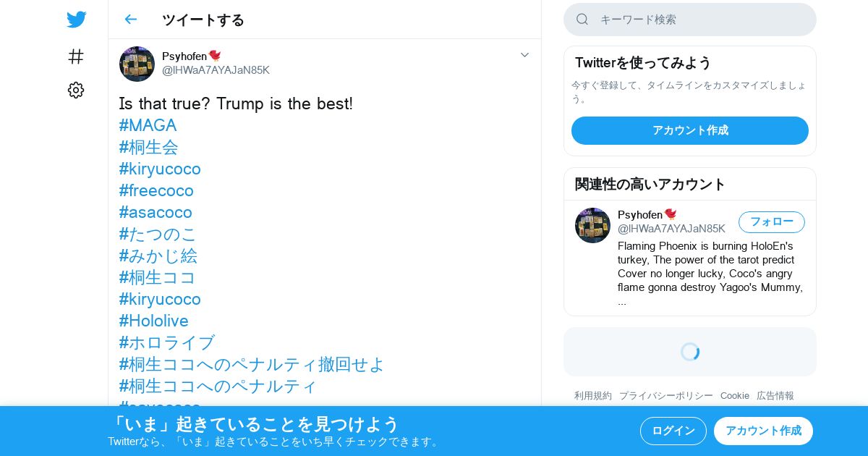
Task: Click the @lHWaA7AYAJaN85K handle in tweet header
Action: coord(216,70)
